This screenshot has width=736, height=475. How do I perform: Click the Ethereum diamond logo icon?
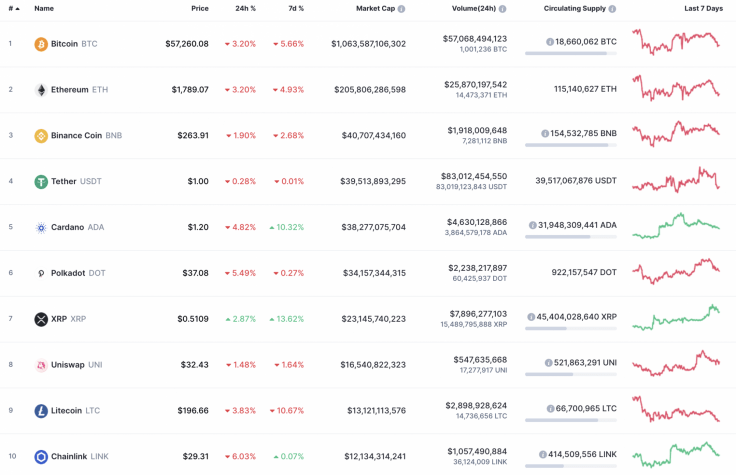(41, 90)
